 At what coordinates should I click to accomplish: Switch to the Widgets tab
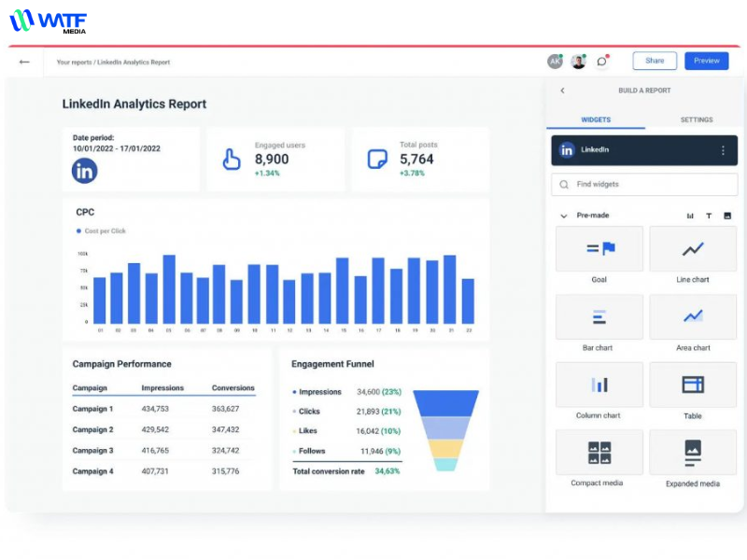click(596, 119)
